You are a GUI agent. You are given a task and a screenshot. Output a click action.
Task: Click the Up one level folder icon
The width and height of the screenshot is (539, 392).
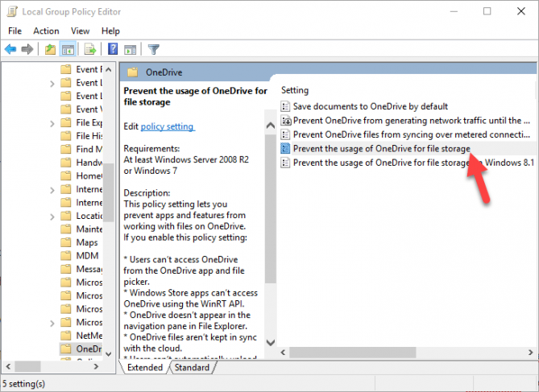pos(50,49)
